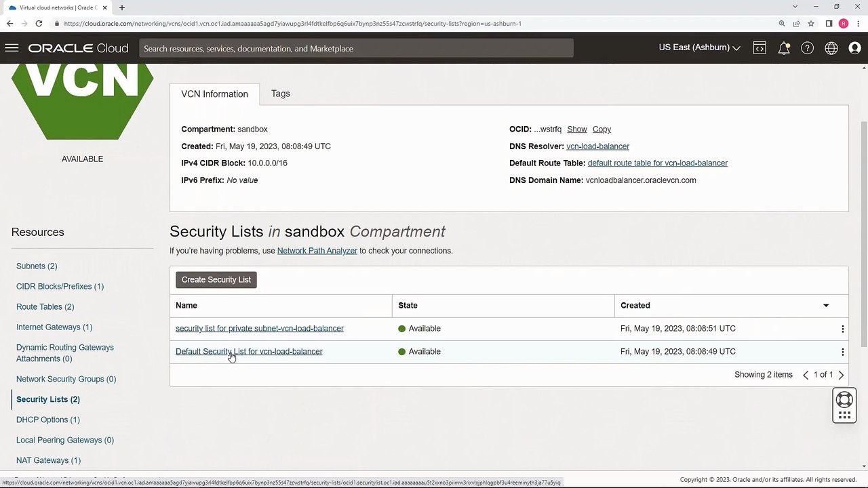Open a new browser tab
This screenshot has width=868, height=488.
[122, 7]
